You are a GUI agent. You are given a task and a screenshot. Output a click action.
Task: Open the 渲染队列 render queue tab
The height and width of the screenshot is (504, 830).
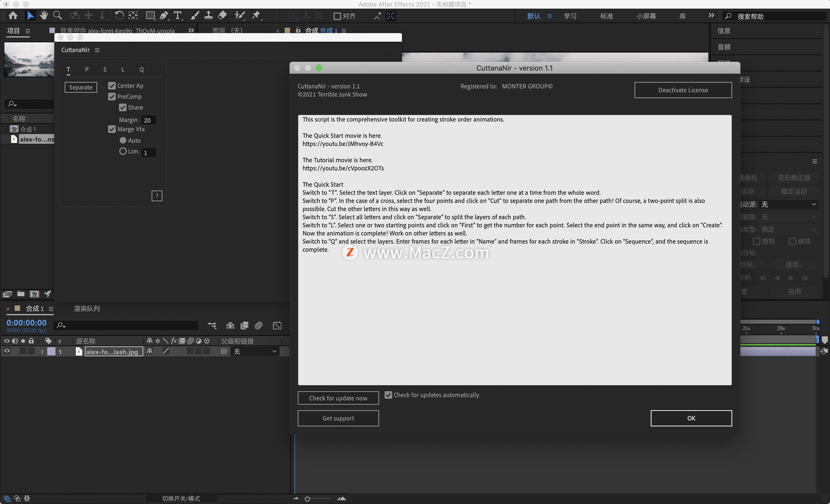pyautogui.click(x=86, y=308)
